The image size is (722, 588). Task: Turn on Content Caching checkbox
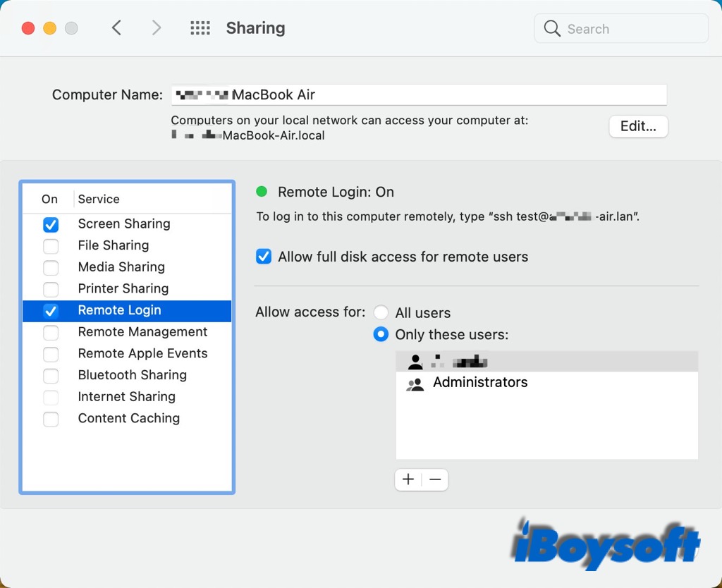(x=51, y=419)
